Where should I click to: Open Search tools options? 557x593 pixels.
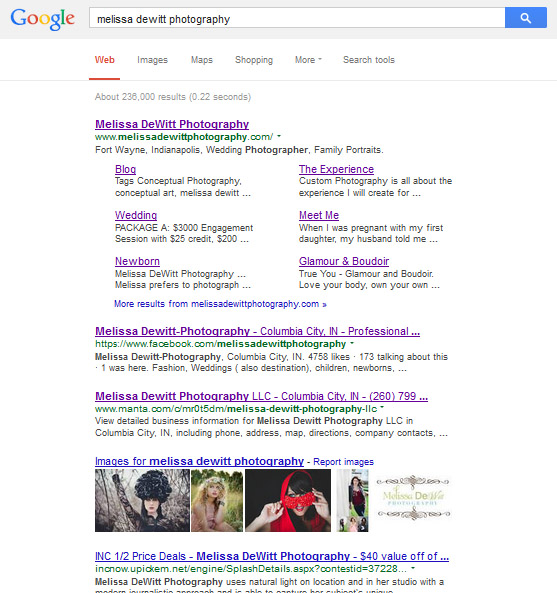pos(369,60)
